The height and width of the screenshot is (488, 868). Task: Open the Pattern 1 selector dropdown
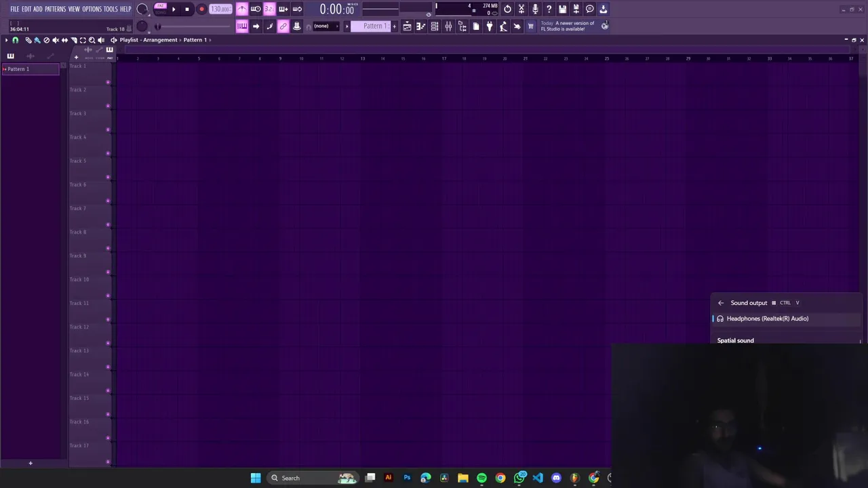tap(370, 26)
